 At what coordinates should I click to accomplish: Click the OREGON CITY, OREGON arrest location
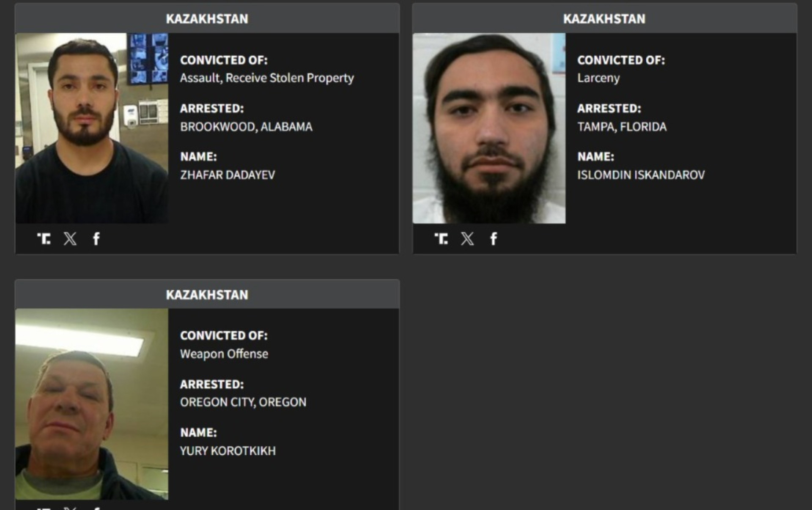click(243, 402)
